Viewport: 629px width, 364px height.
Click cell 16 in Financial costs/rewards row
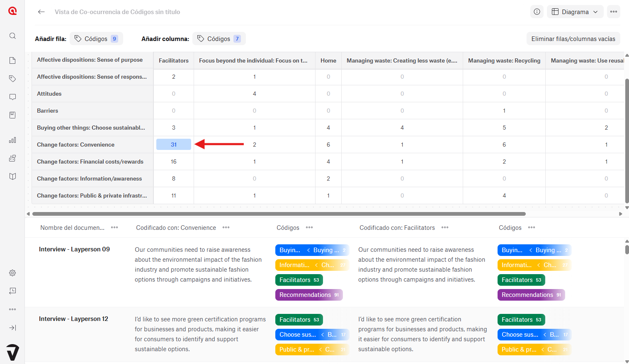click(x=174, y=162)
